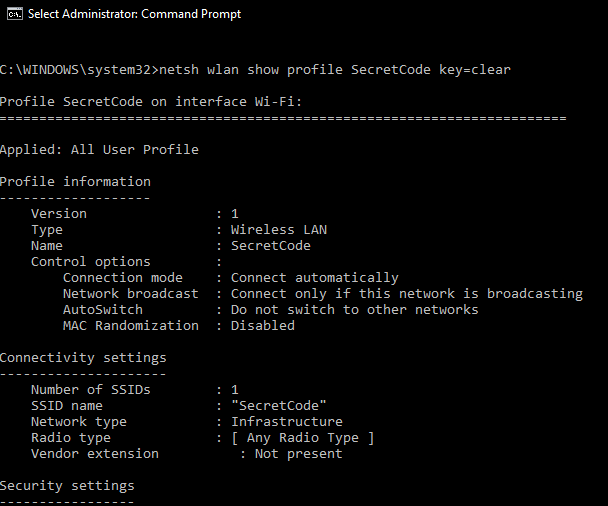The width and height of the screenshot is (608, 506).
Task: Click the 'Number of SSIDs' label
Action: (x=90, y=389)
